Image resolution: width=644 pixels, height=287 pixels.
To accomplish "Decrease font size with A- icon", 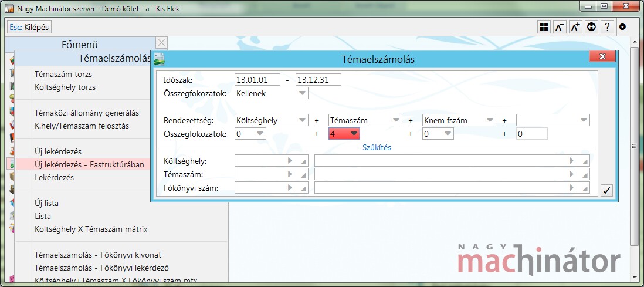I will pyautogui.click(x=560, y=27).
